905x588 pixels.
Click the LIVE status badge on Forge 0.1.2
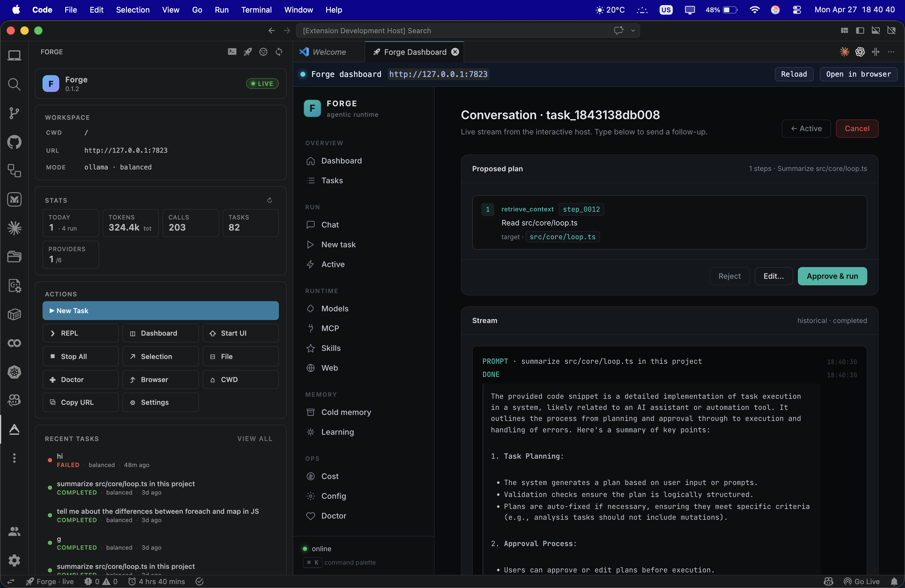tap(262, 84)
